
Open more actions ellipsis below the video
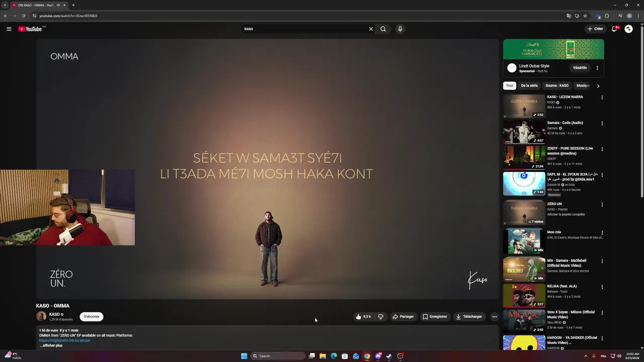(494, 317)
